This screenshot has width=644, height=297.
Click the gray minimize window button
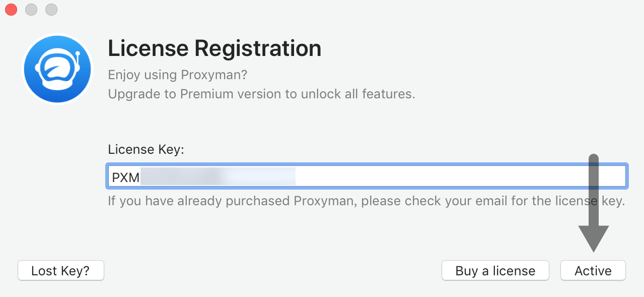[31, 9]
